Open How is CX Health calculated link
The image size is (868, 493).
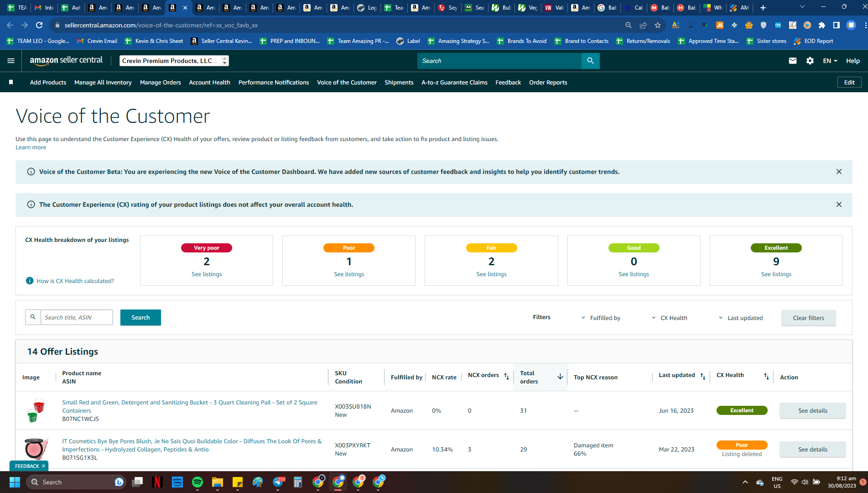point(75,281)
